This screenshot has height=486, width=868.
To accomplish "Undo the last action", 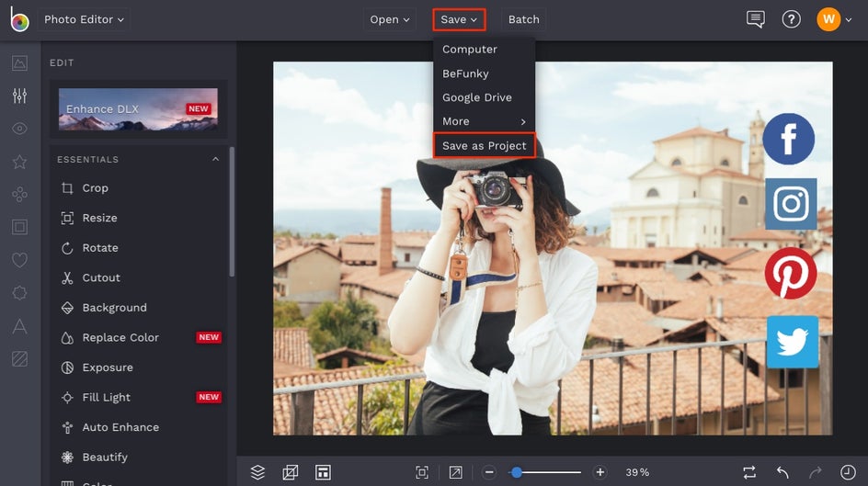I will click(x=782, y=472).
